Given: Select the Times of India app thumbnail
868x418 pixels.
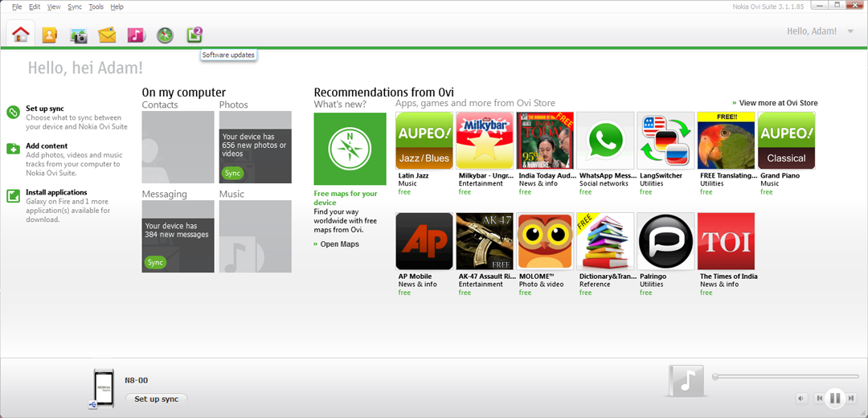Looking at the screenshot, I should click(x=726, y=241).
